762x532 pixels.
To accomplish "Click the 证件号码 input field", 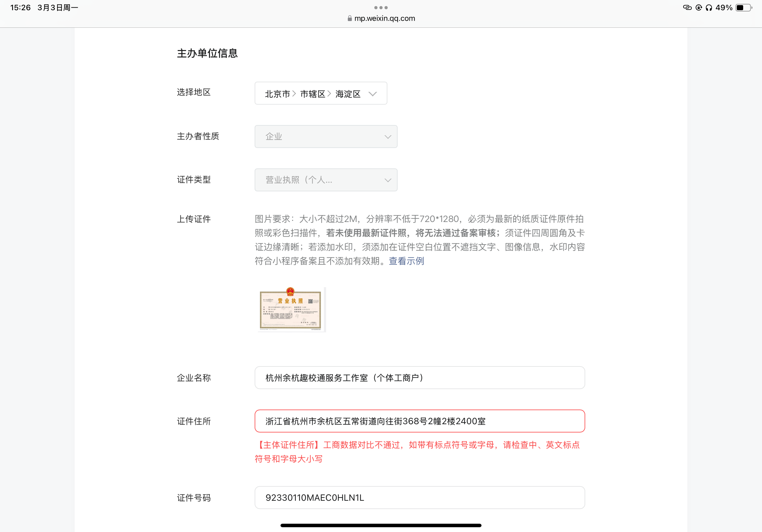I will click(x=419, y=497).
